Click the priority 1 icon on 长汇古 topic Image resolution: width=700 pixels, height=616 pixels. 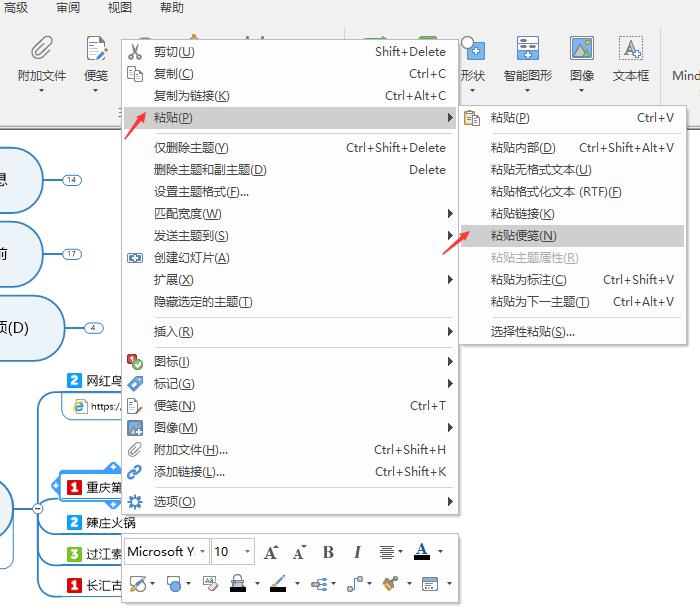[x=74, y=585]
